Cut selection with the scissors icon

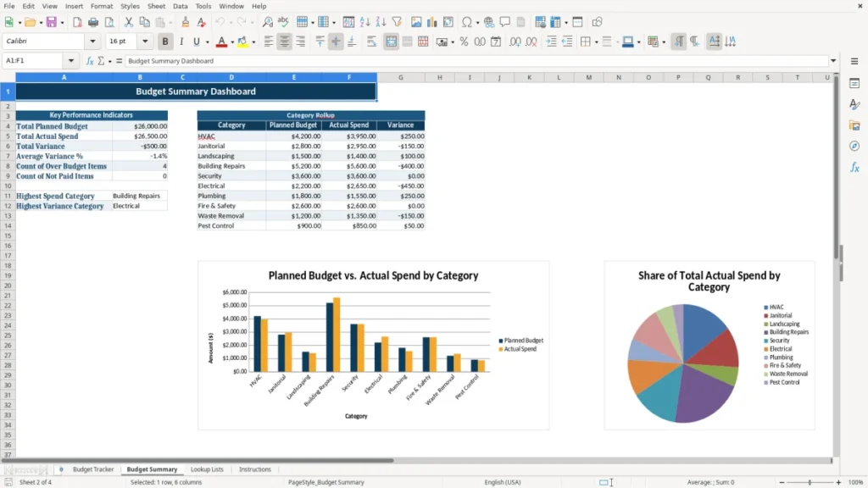coord(129,22)
